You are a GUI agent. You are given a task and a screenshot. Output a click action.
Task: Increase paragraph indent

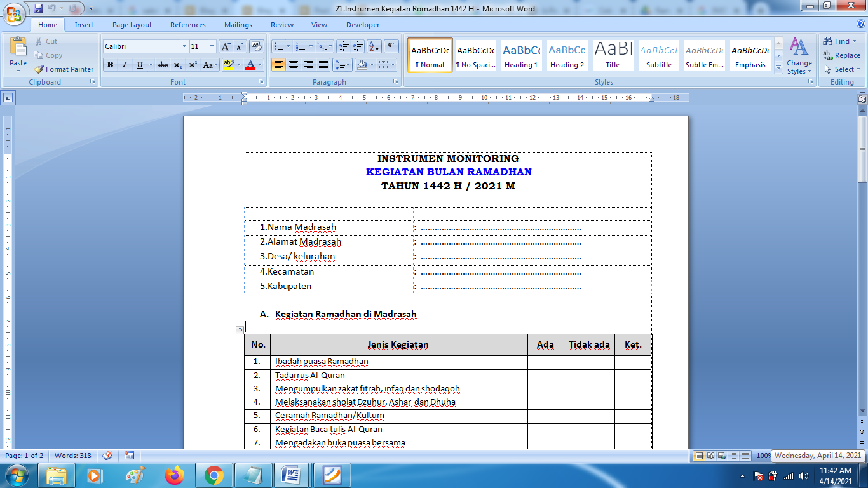click(x=358, y=46)
